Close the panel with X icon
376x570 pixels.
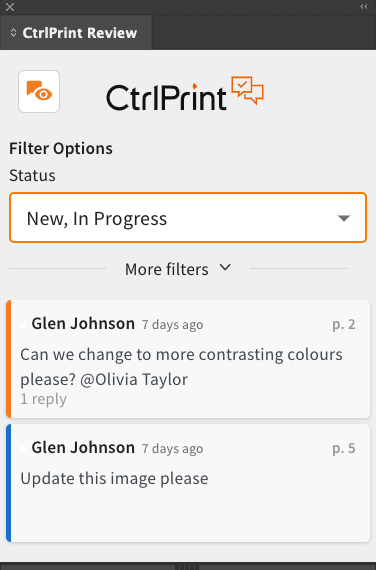(x=10, y=7)
